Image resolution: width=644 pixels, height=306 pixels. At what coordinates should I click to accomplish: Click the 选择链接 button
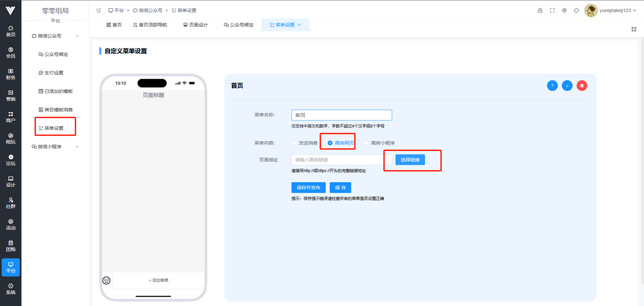click(410, 160)
